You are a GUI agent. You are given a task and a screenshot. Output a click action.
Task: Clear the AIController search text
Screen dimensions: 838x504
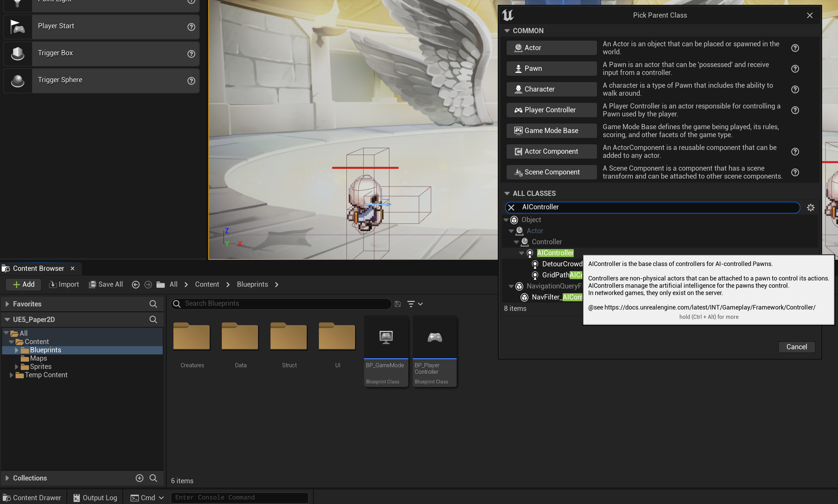pyautogui.click(x=511, y=207)
